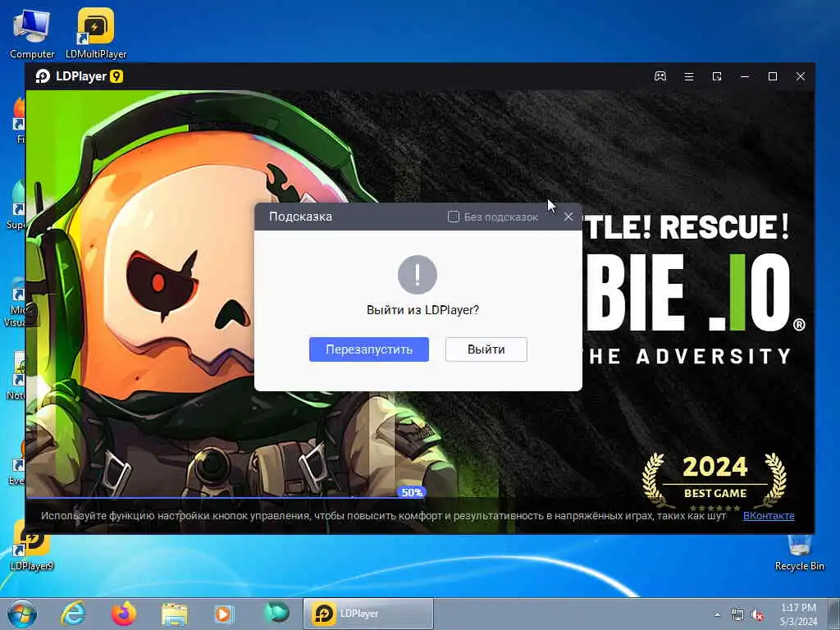Select the Computer desktop icon

pyautogui.click(x=32, y=33)
